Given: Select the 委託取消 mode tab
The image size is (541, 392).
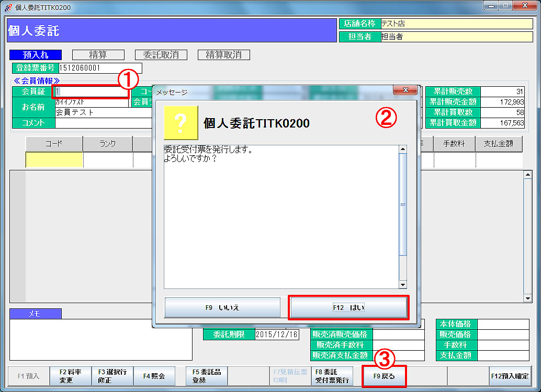Looking at the screenshot, I should point(161,55).
